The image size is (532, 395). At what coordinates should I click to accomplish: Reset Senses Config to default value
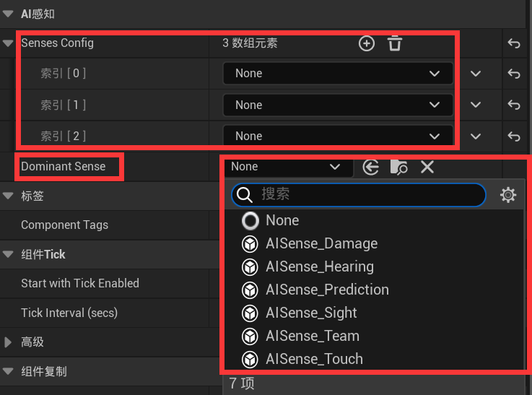pyautogui.click(x=514, y=43)
